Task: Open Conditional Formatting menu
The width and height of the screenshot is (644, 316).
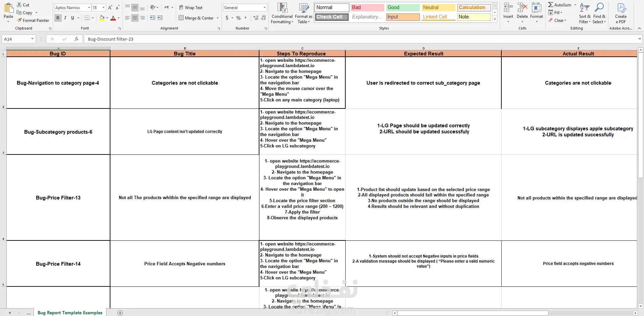Action: point(282,13)
